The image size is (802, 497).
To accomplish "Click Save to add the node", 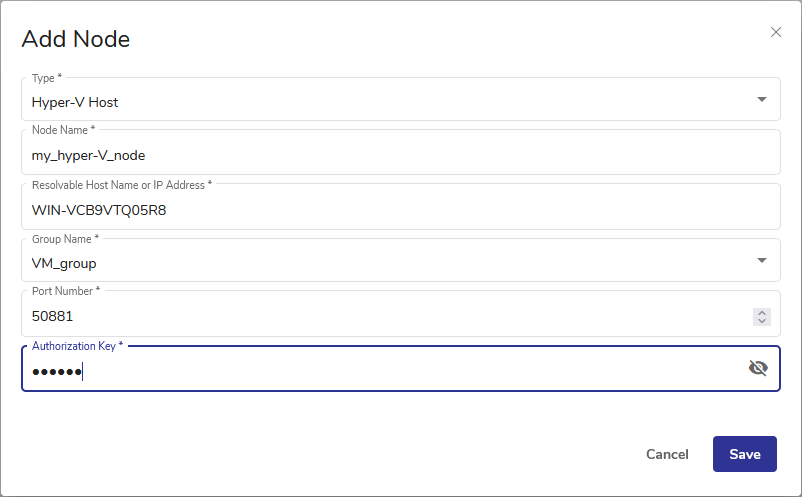I will [x=744, y=454].
